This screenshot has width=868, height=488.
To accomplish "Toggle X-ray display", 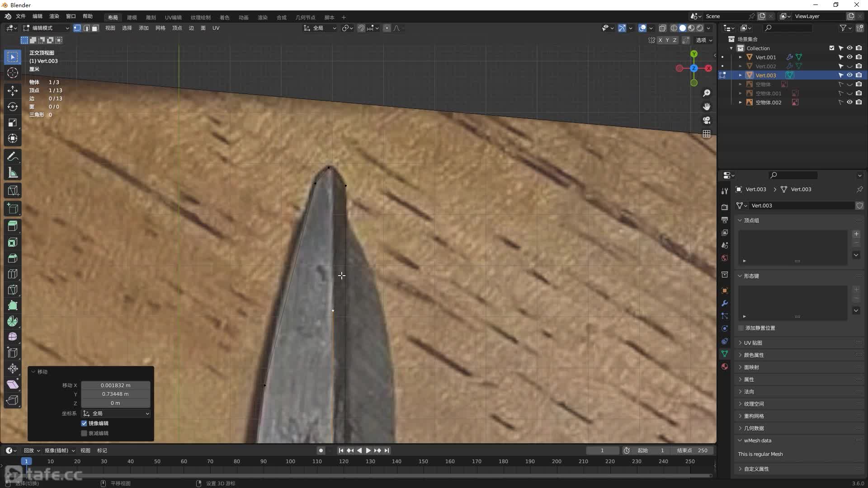I will click(662, 28).
